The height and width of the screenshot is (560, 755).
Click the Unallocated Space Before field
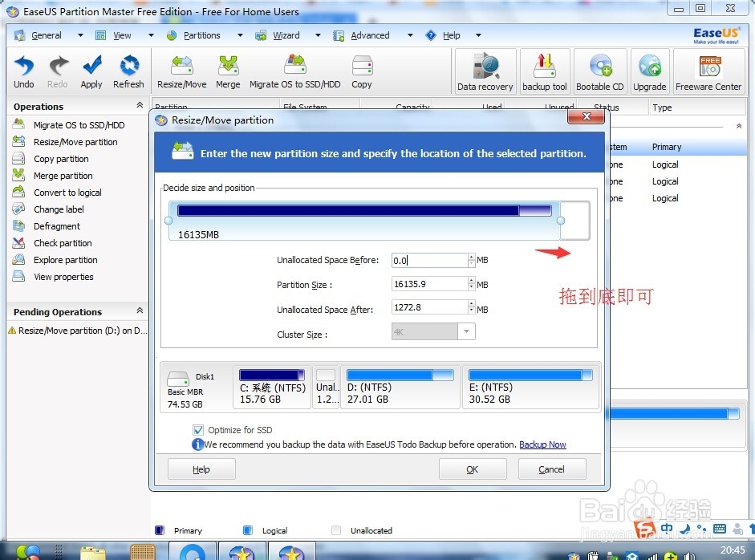point(429,261)
